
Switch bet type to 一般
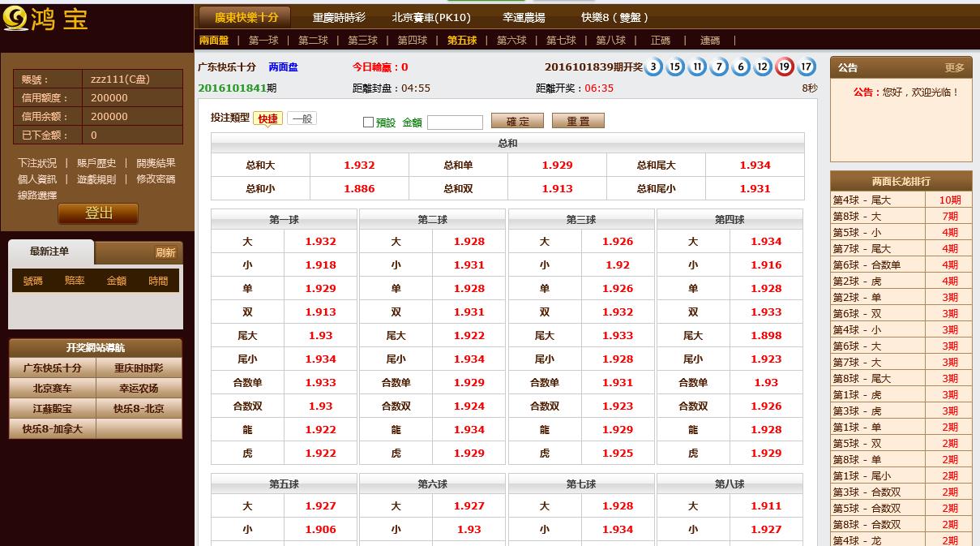(x=302, y=118)
